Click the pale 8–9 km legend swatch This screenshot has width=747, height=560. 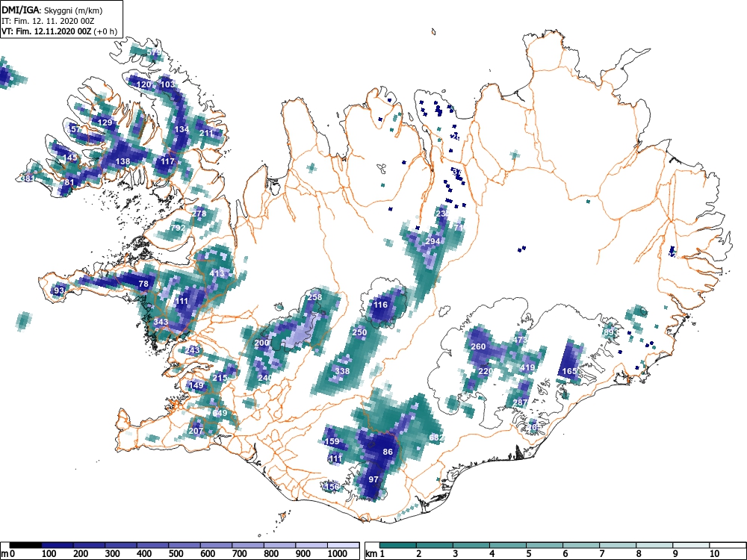click(654, 545)
